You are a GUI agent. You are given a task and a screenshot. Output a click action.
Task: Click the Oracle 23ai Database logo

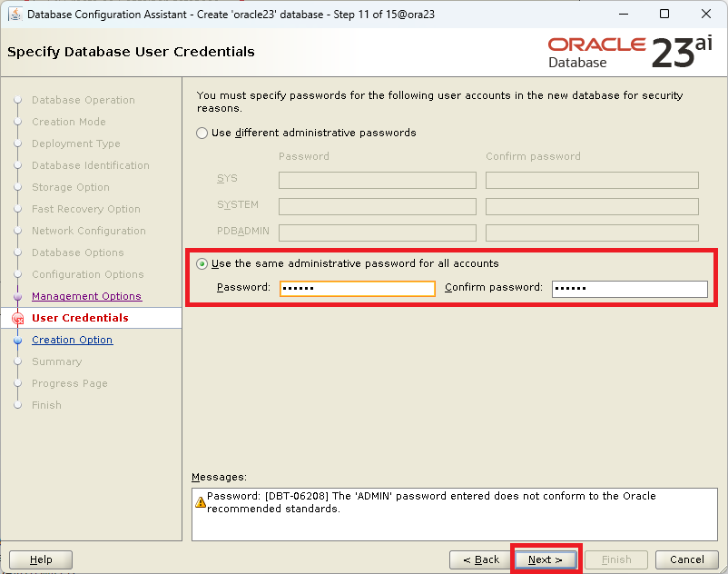[630, 52]
